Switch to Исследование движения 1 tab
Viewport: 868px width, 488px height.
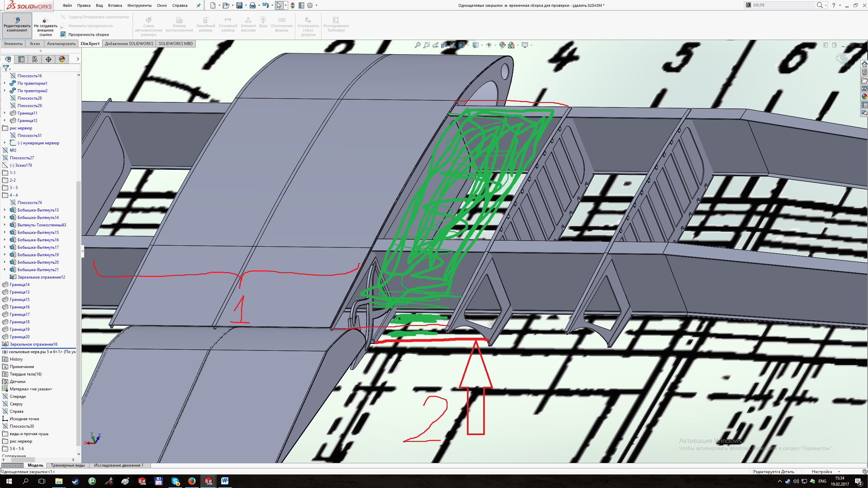(x=119, y=465)
